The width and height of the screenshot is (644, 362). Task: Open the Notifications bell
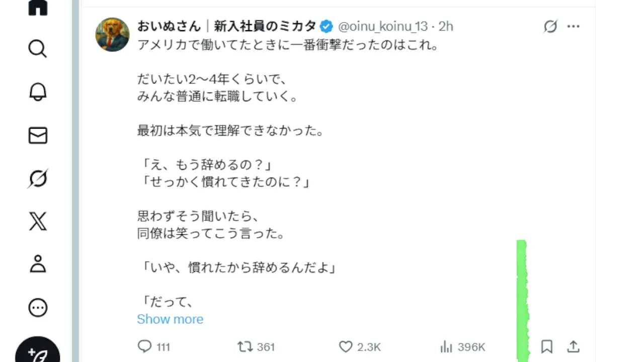point(38,92)
